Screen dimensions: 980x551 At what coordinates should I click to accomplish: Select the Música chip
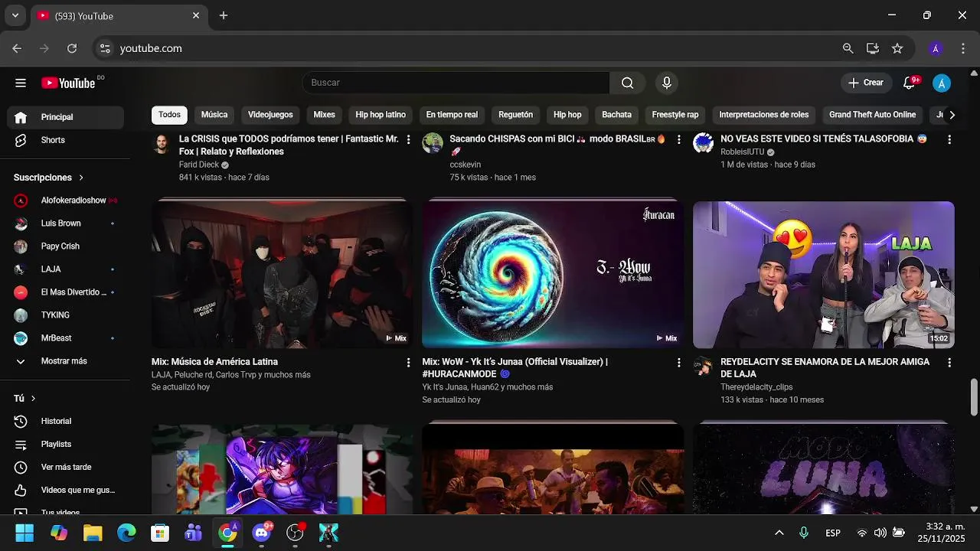point(214,115)
